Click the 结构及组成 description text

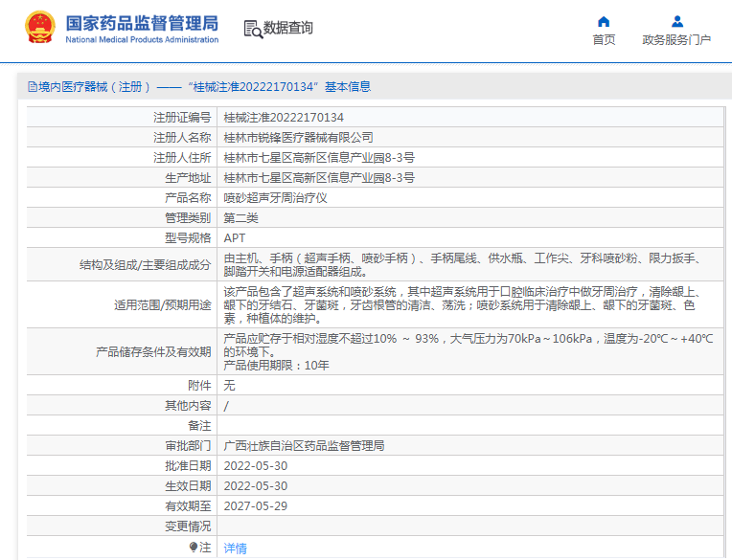tap(462, 264)
